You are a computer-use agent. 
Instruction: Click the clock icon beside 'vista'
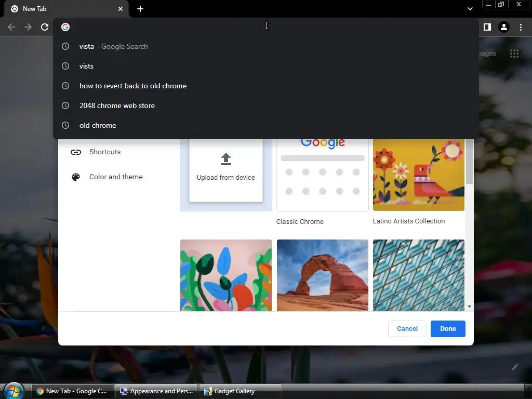click(65, 46)
